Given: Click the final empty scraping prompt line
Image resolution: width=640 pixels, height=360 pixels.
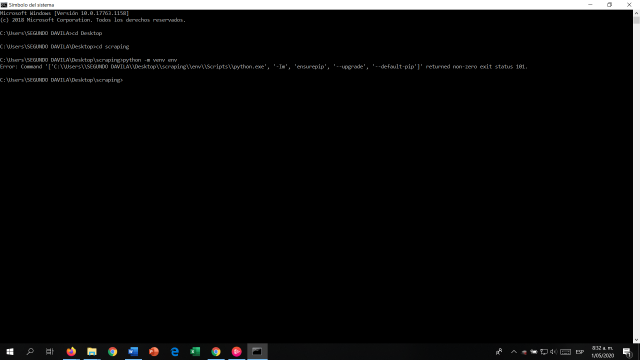Looking at the screenshot, I should [61, 80].
